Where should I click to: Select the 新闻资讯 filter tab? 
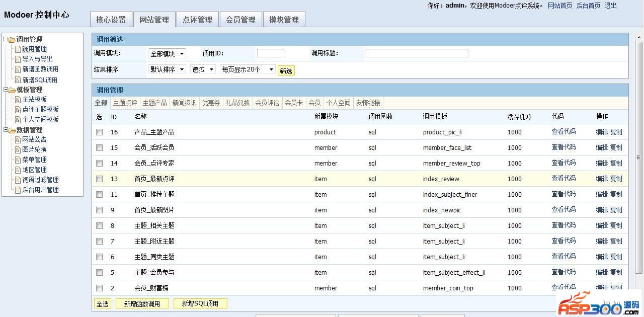pyautogui.click(x=184, y=103)
